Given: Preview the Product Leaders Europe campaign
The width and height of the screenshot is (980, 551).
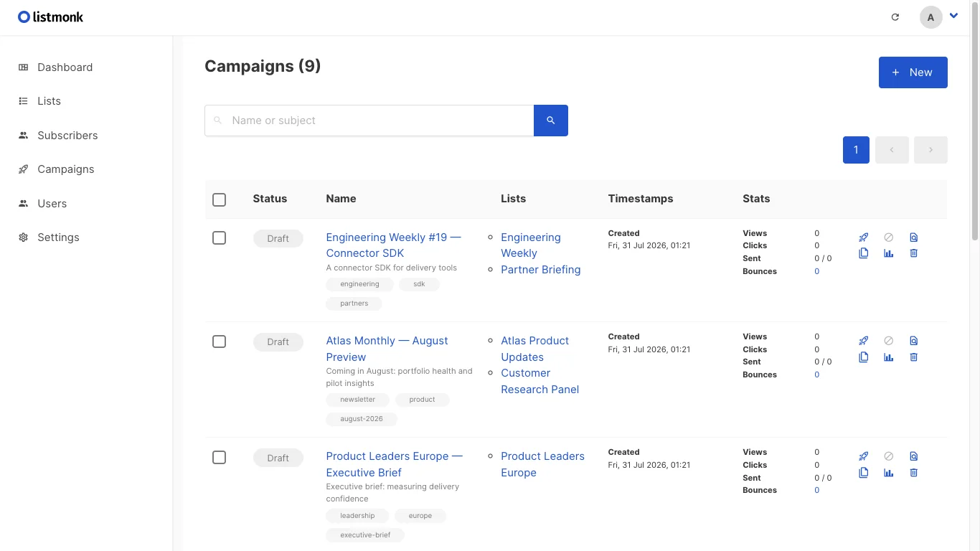Looking at the screenshot, I should tap(913, 456).
